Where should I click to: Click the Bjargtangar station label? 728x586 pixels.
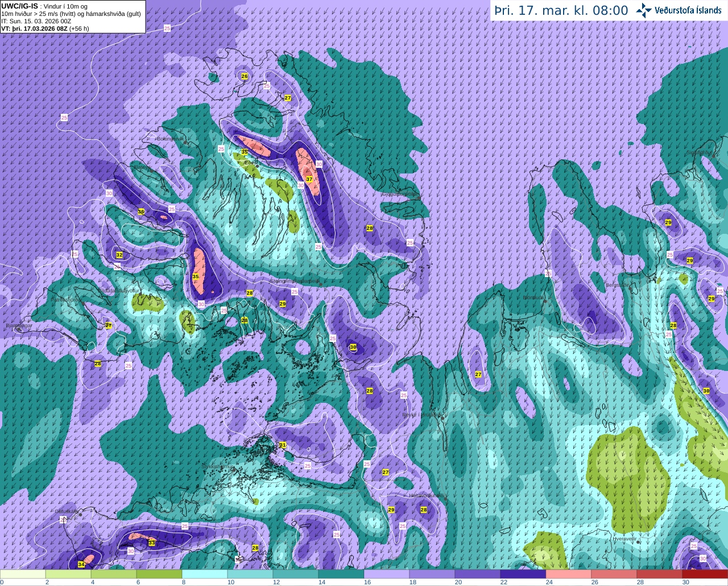coord(19,325)
